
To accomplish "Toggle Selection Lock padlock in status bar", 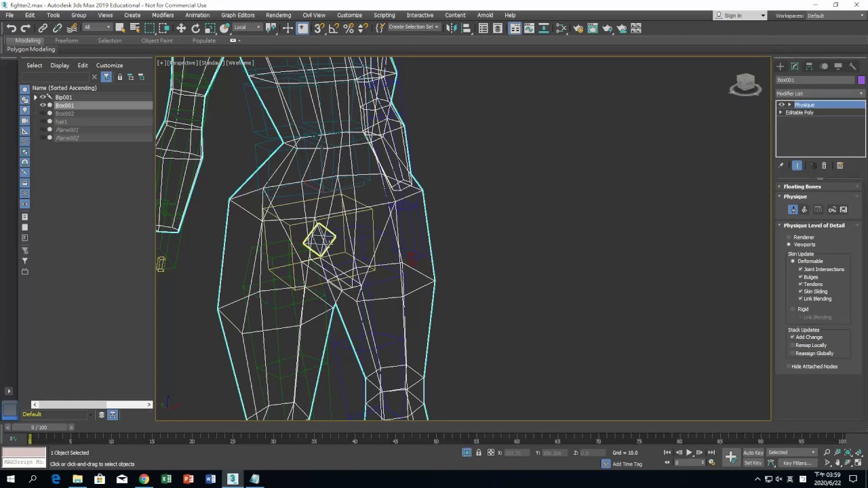I will [479, 453].
